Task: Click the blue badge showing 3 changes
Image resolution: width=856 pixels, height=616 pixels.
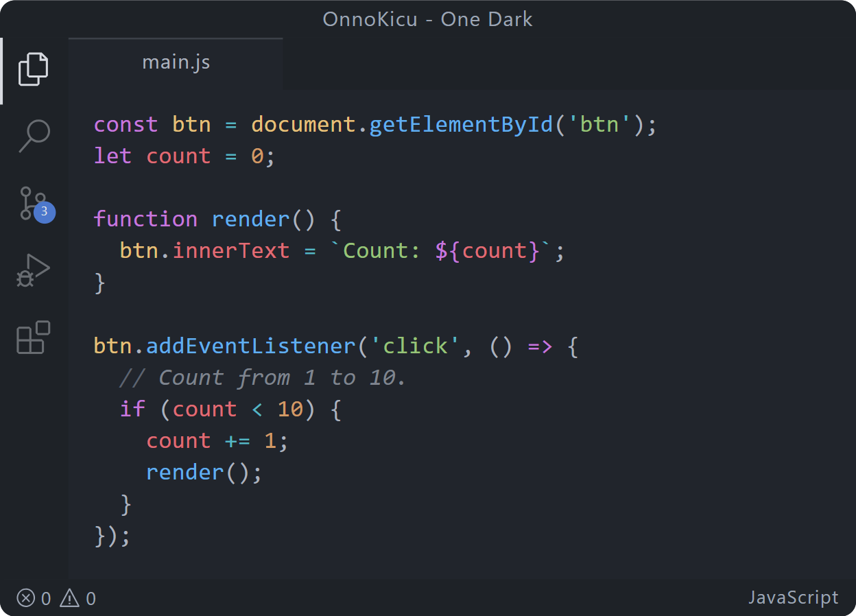Action: coord(45,212)
